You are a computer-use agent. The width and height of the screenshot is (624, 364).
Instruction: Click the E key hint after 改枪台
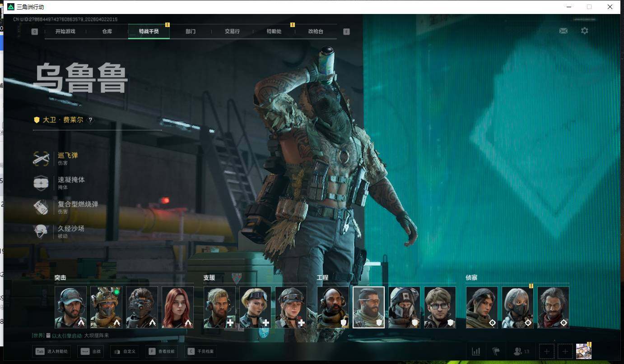(346, 32)
